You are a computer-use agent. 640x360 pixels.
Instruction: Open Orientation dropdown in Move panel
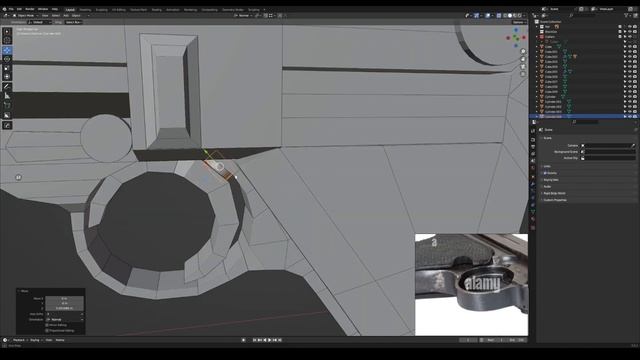[x=65, y=320]
